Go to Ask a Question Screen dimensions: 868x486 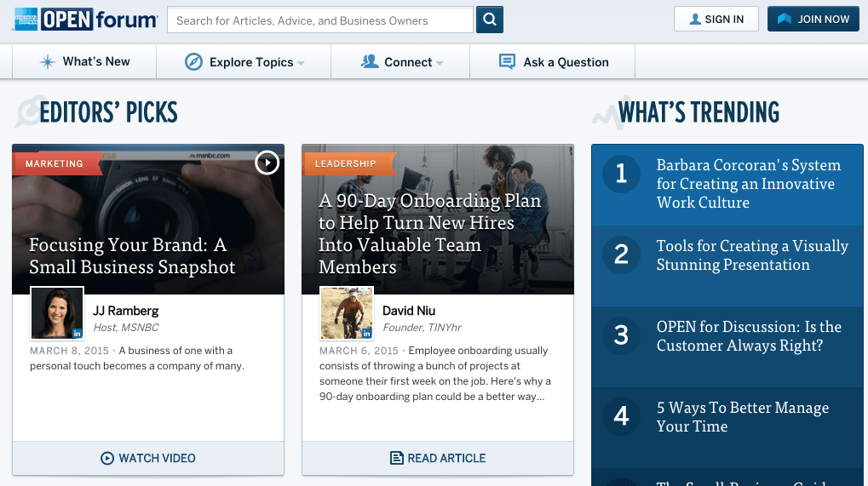point(553,61)
